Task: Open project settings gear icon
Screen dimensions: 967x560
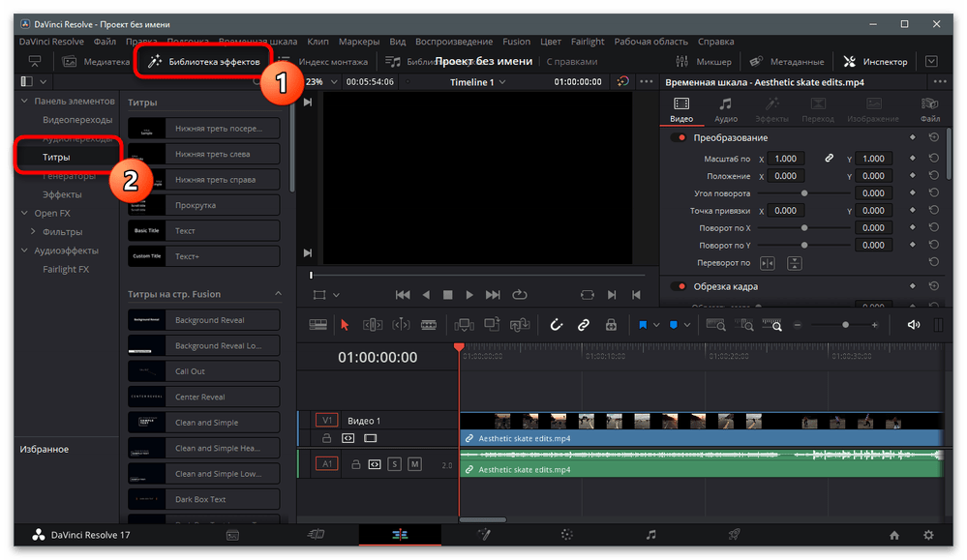Action: (928, 535)
